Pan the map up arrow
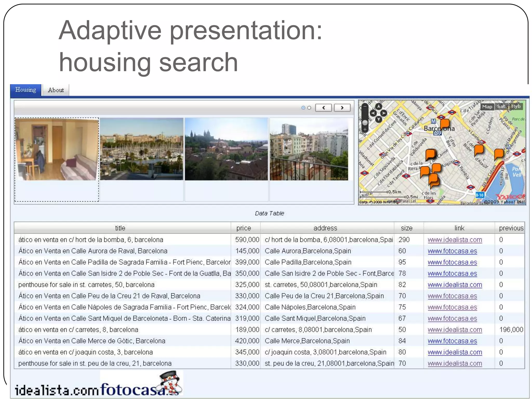This screenshot has width=532, height=399. click(378, 107)
